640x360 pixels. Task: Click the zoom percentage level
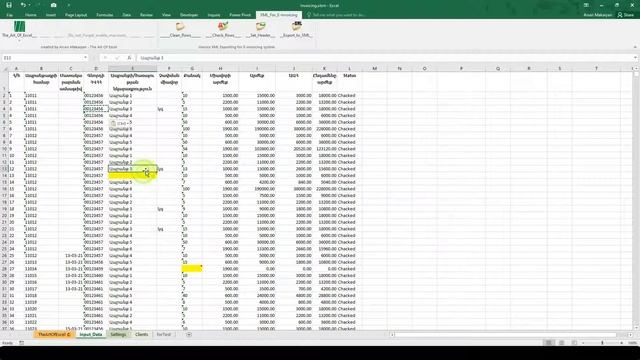[x=633, y=343]
